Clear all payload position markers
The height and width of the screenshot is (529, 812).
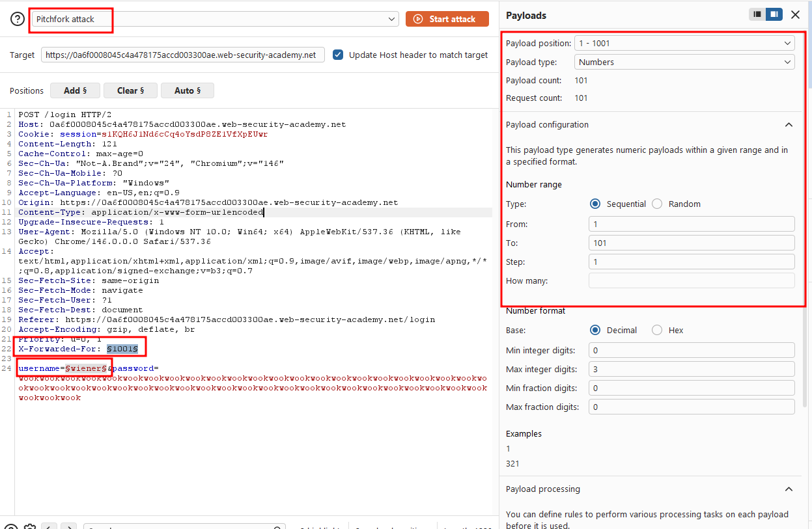click(130, 90)
